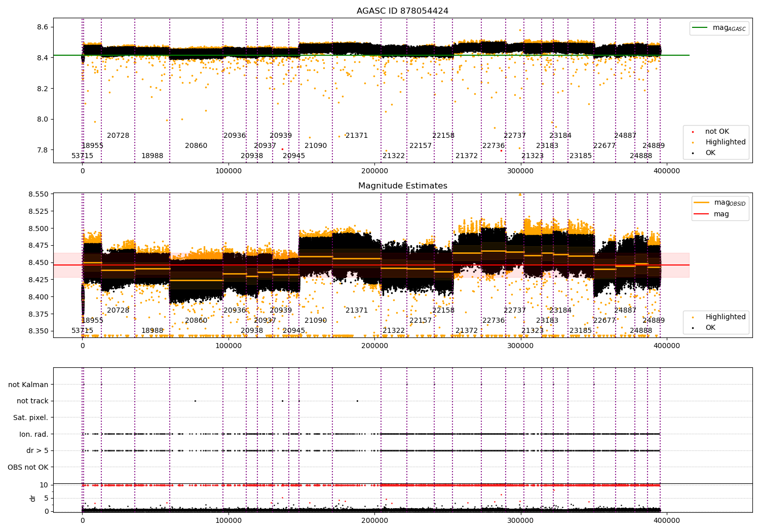Image resolution: width=760 pixels, height=532 pixels.
Task: Click 20938 in the Magnitude Estimates plot
Action: [x=252, y=330]
